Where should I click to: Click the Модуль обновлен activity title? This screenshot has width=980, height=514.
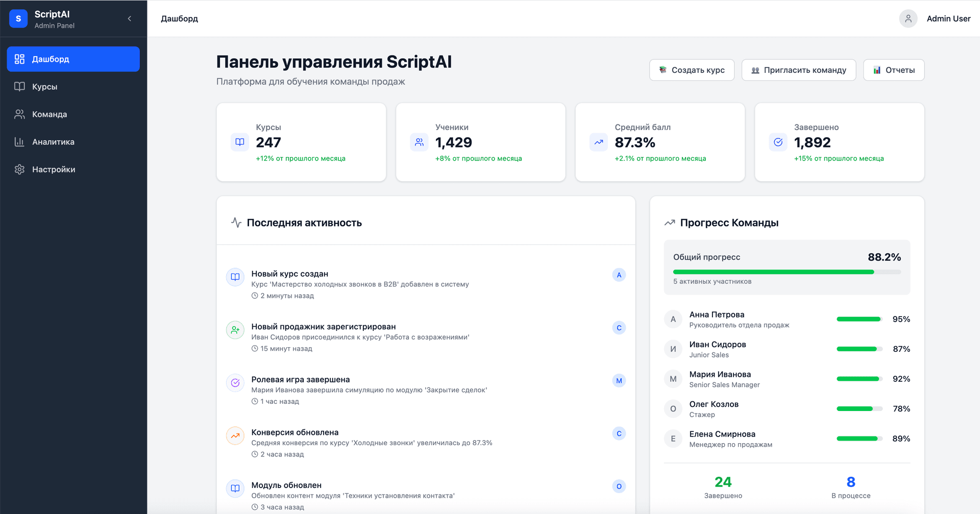(x=286, y=485)
